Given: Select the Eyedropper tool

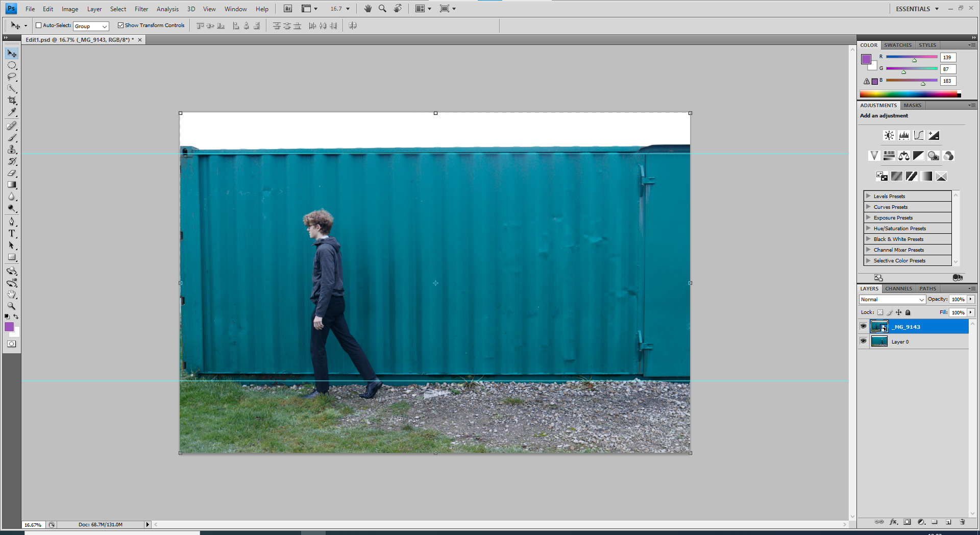Looking at the screenshot, I should [x=12, y=112].
